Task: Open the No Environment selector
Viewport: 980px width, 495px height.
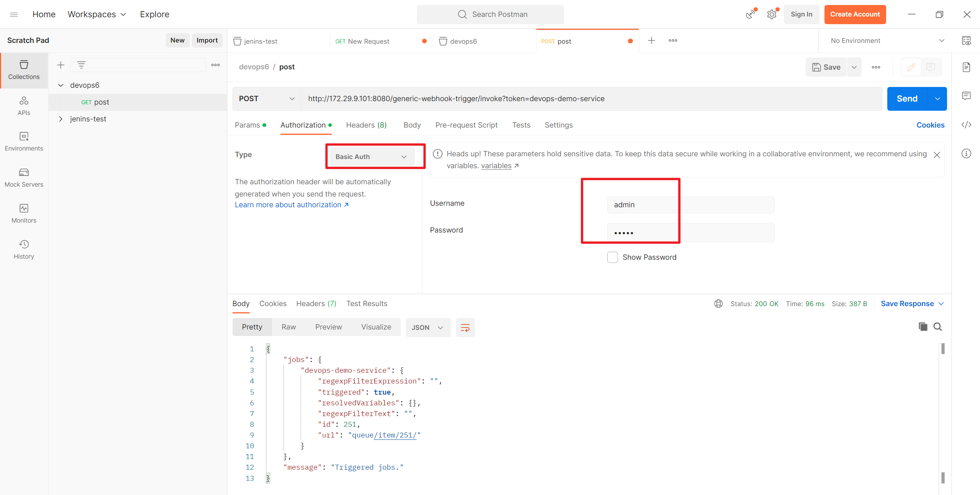Action: 887,41
